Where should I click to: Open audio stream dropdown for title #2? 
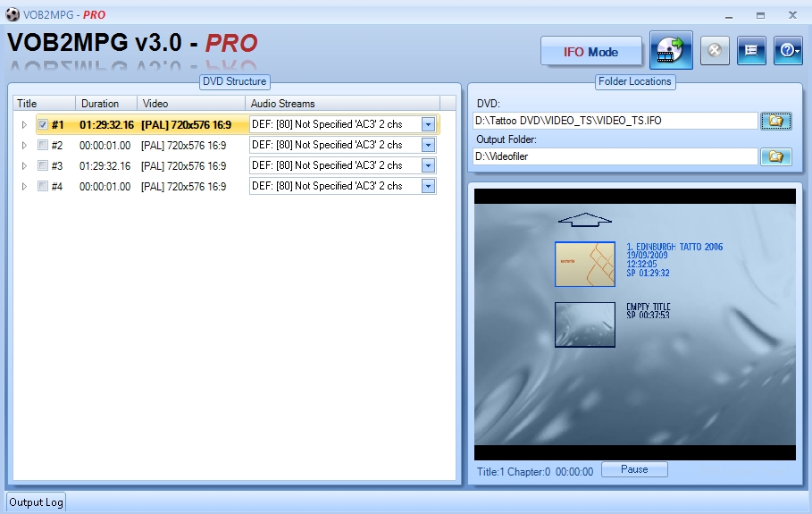pos(428,145)
